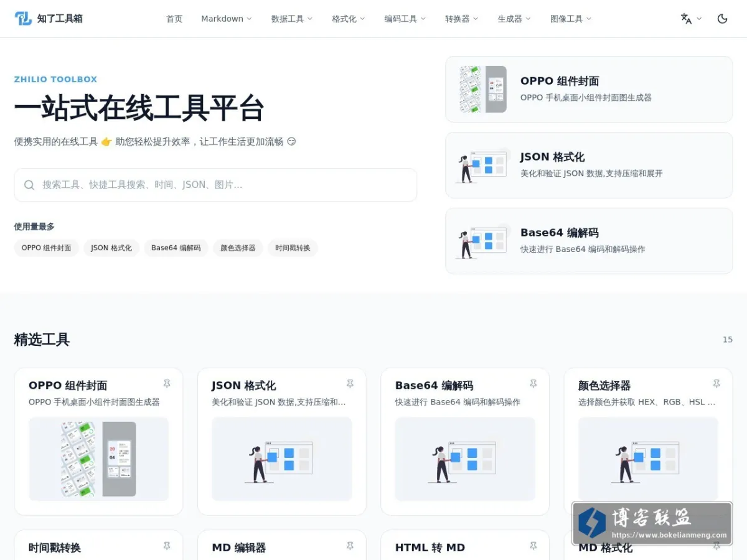Select the JSON 格式化 quick tag

(x=111, y=248)
